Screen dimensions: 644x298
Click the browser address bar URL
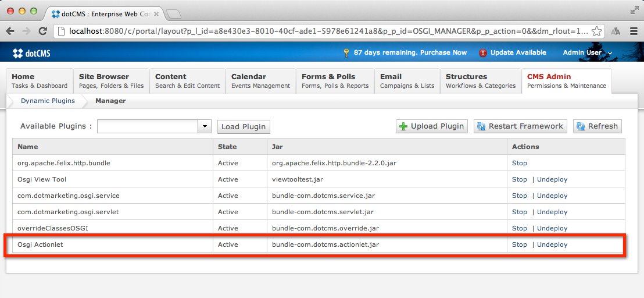pos(325,31)
